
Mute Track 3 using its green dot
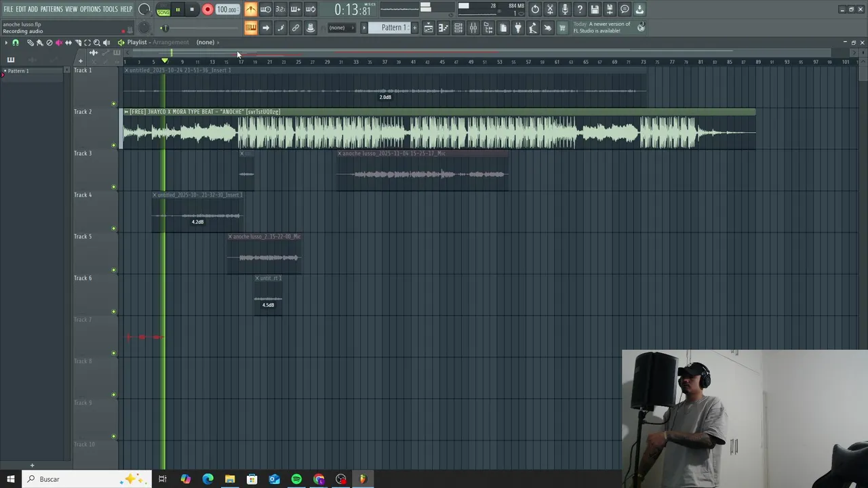click(113, 187)
